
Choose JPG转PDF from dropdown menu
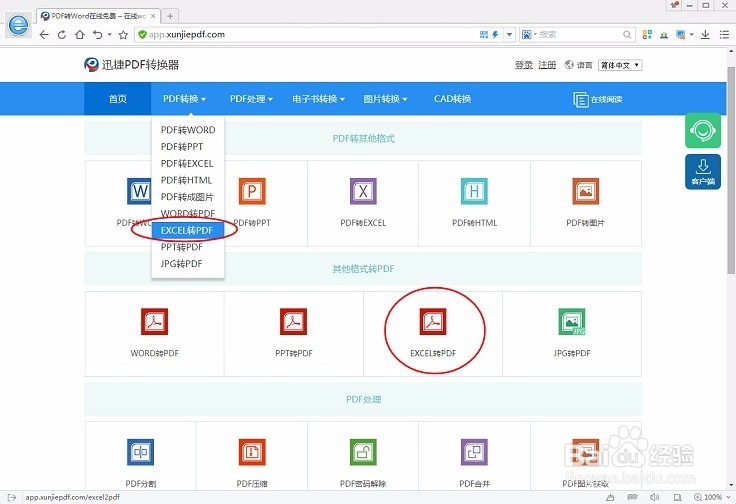pos(188,264)
